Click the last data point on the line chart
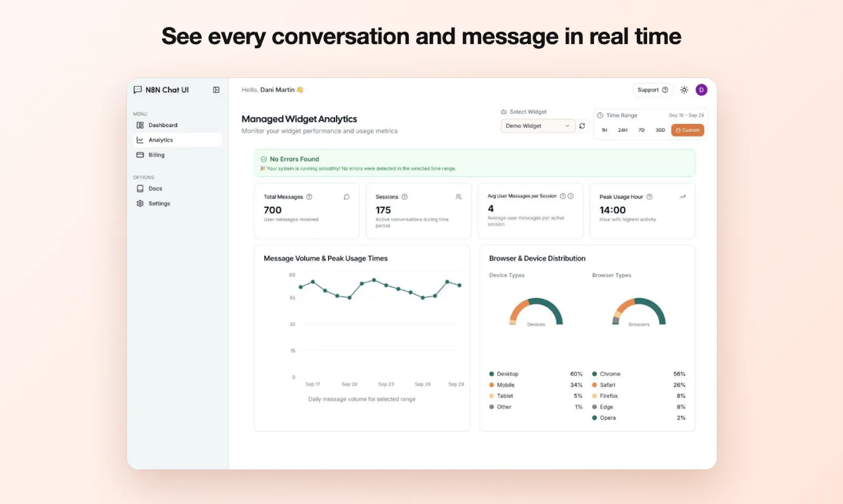The height and width of the screenshot is (504, 843). click(x=459, y=285)
